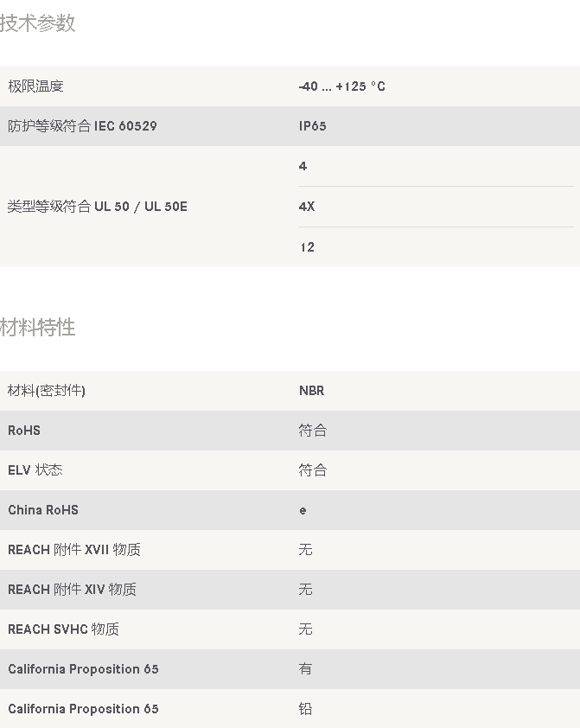
Task: Select the 极限温度 row label
Action: pyautogui.click(x=35, y=86)
